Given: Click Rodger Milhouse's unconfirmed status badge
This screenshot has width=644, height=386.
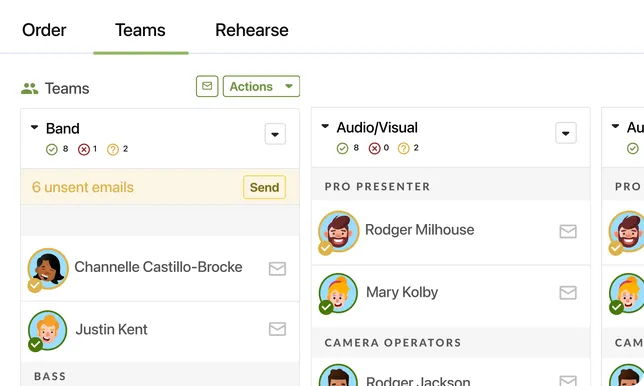Looking at the screenshot, I should coord(325,248).
